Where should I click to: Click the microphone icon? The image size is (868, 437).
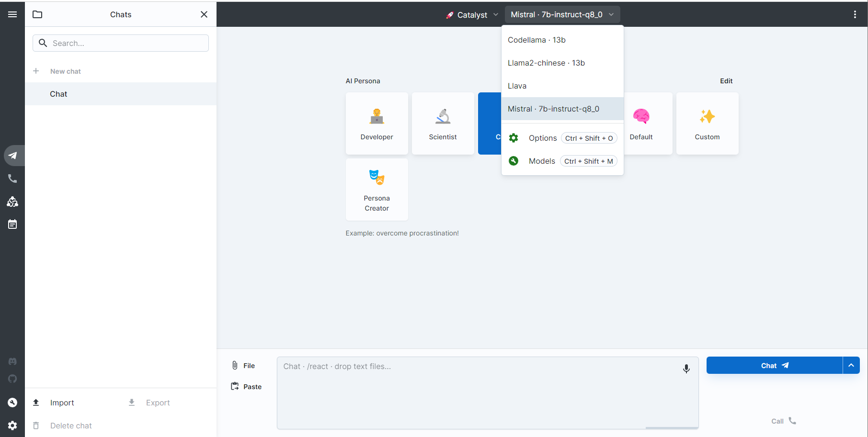(x=686, y=369)
